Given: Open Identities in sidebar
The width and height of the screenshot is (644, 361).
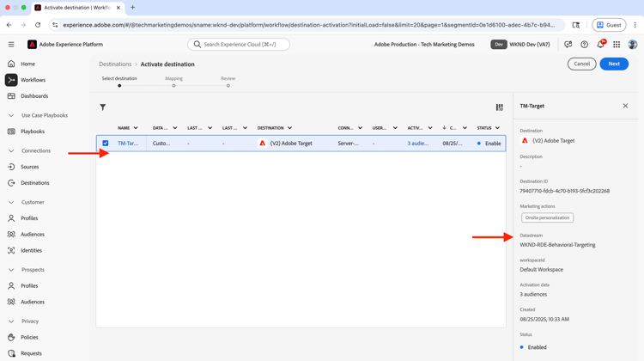Looking at the screenshot, I should pos(31,250).
